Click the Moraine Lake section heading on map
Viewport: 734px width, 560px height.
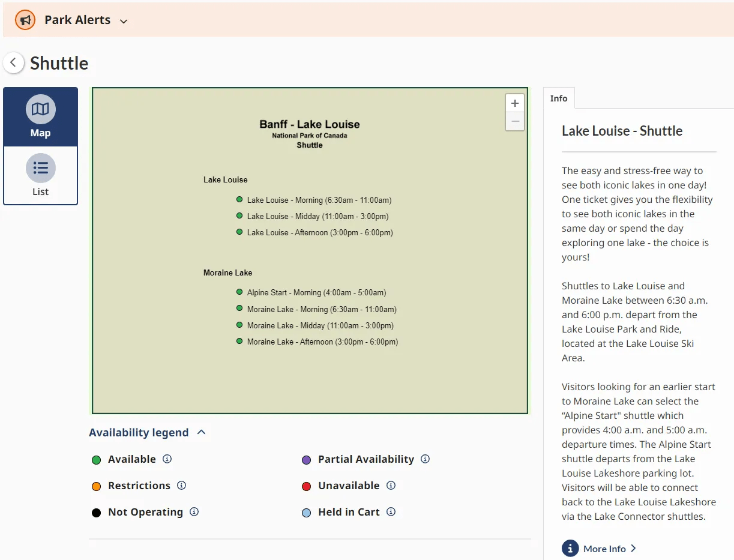pyautogui.click(x=227, y=272)
